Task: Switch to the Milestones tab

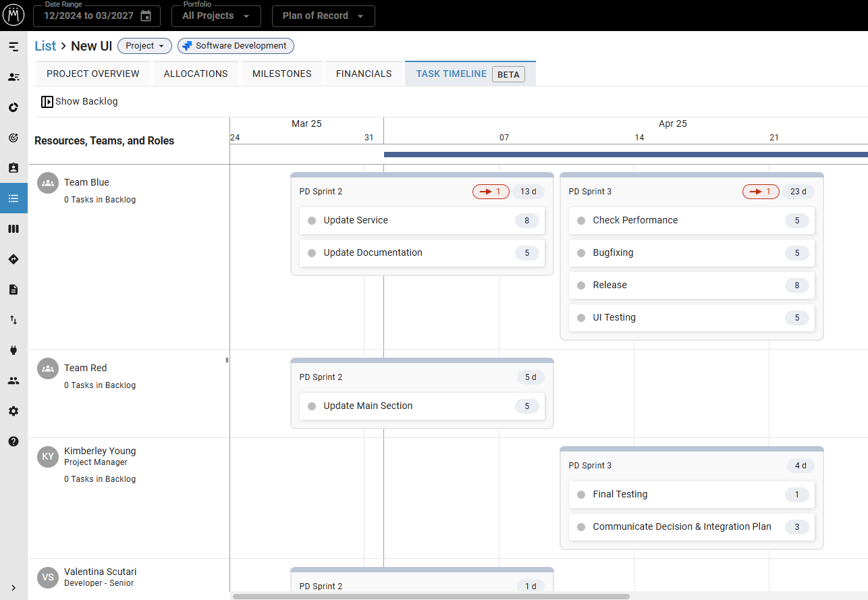Action: [x=282, y=74]
